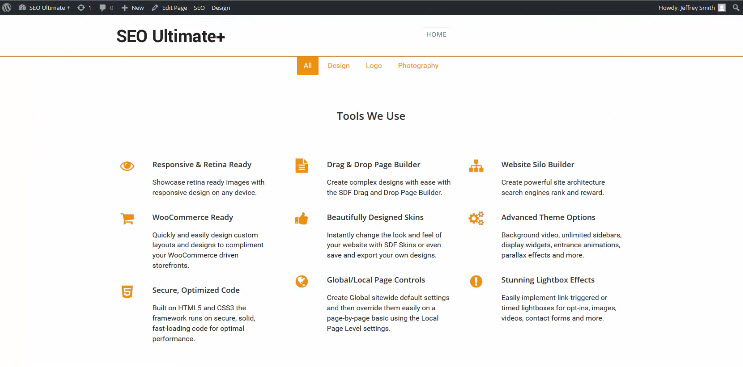This screenshot has height=367, width=743.
Task: Click the text 'Built on HTML 5 and CSS3 the'
Action: coord(199,308)
